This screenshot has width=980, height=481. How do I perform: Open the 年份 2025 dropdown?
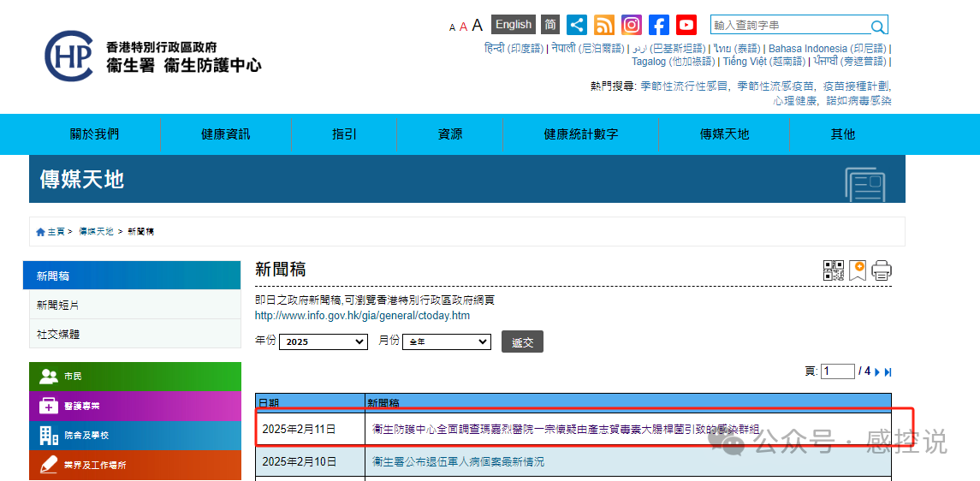coord(324,341)
